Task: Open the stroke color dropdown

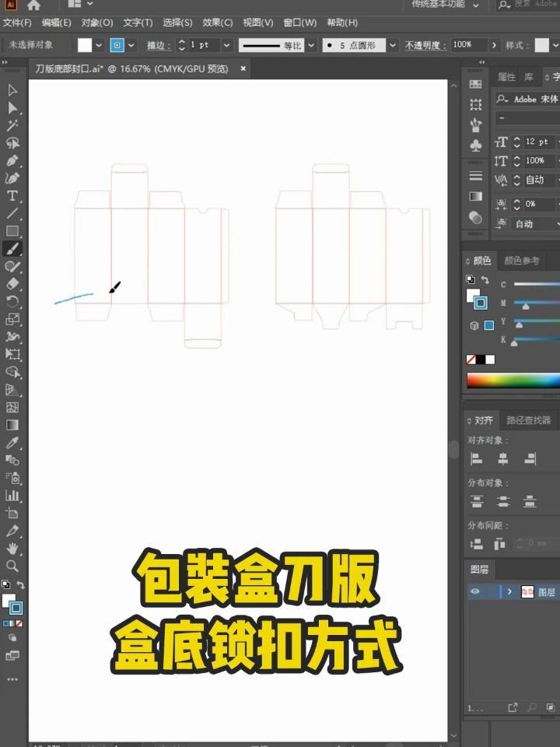Action: click(x=131, y=45)
